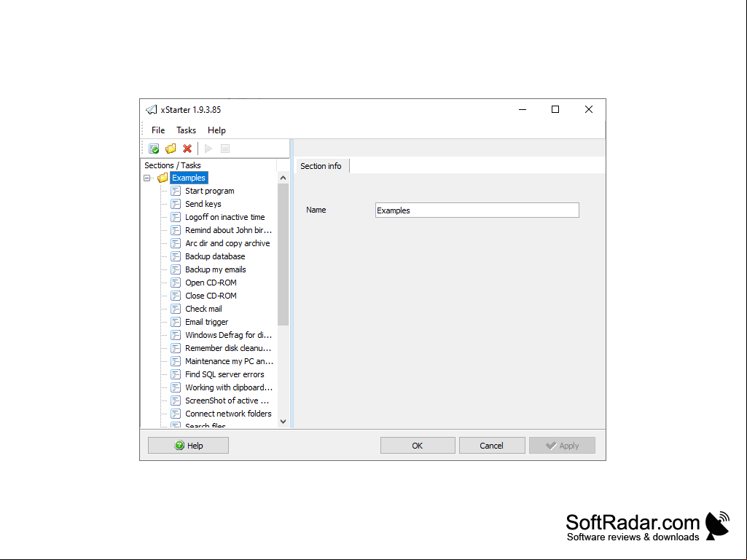This screenshot has height=560, width=747.
Task: Click the icon beside Connect network folders
Action: coord(176,414)
